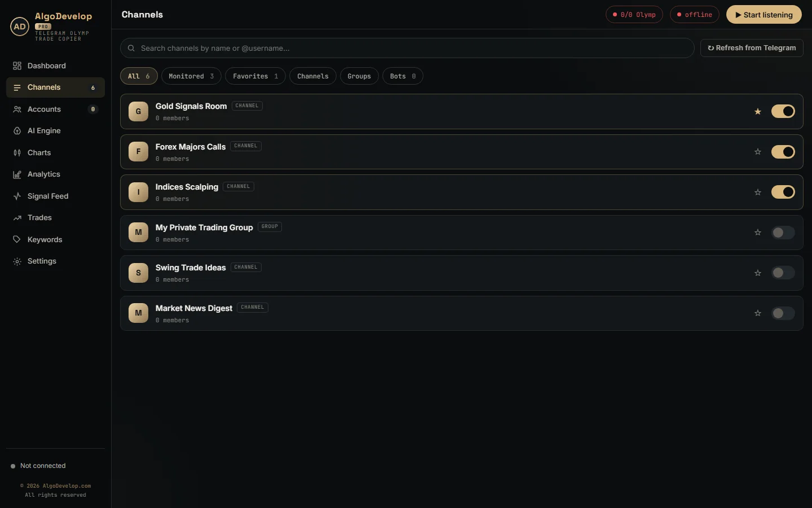Click the Market News Digest title

[x=194, y=308]
